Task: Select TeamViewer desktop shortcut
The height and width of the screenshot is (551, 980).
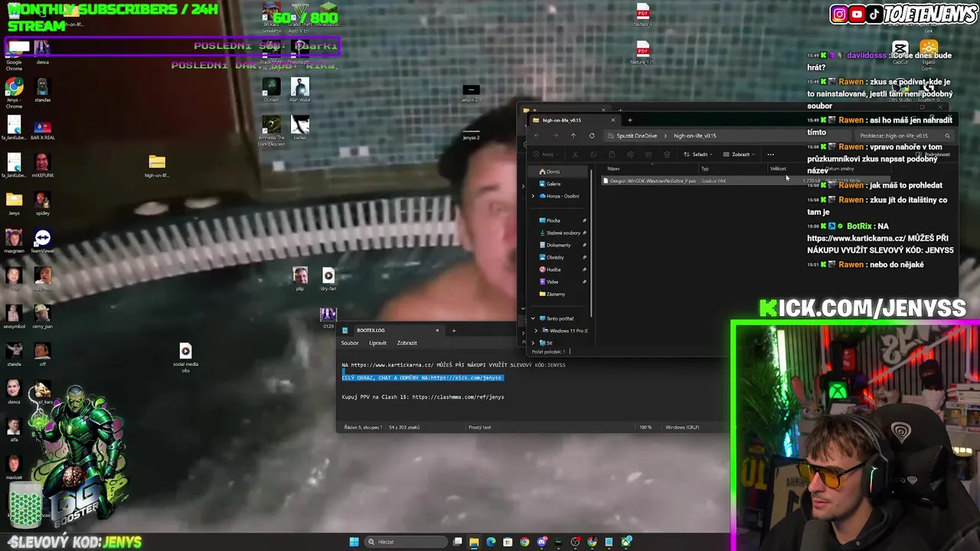Action: tap(43, 243)
